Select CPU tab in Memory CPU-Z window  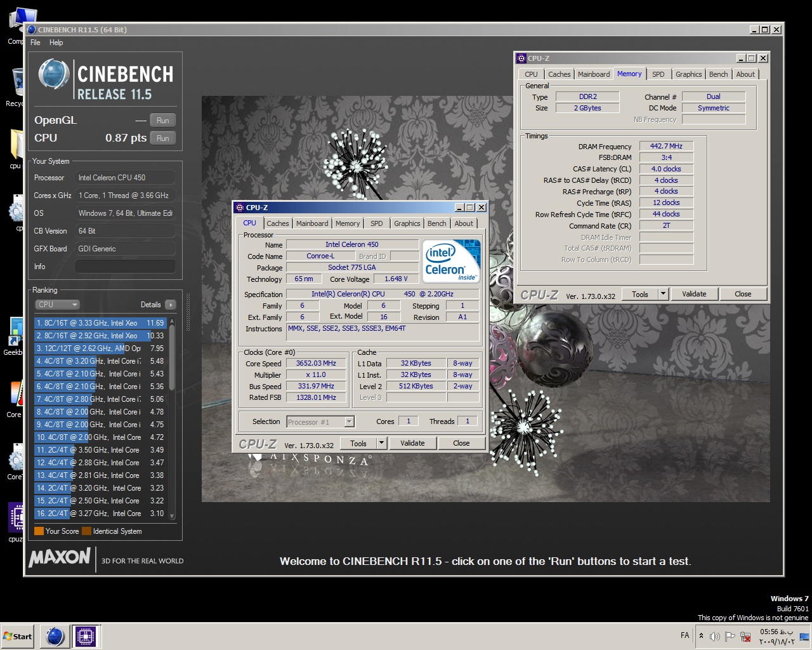532,74
